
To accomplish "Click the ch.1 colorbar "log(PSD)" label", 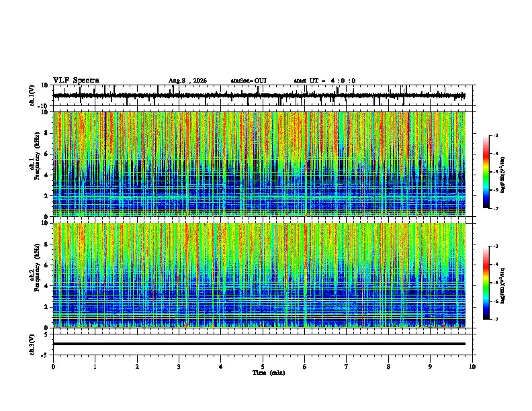I will click(503, 175).
